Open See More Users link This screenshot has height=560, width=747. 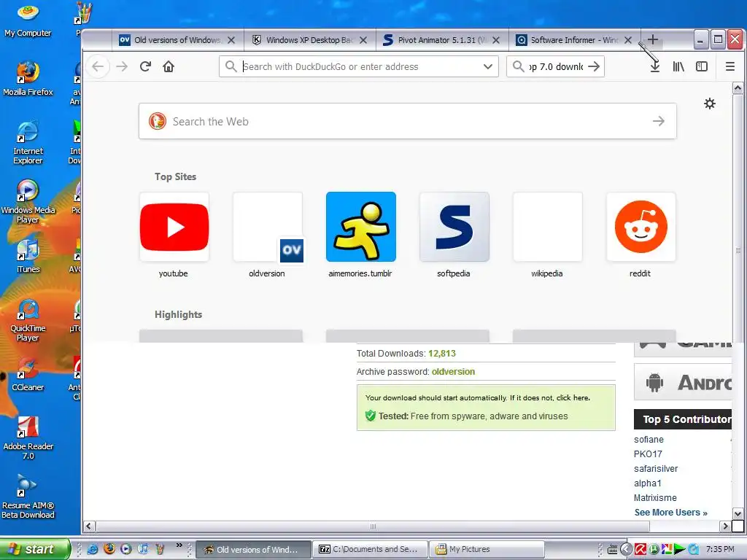point(671,513)
